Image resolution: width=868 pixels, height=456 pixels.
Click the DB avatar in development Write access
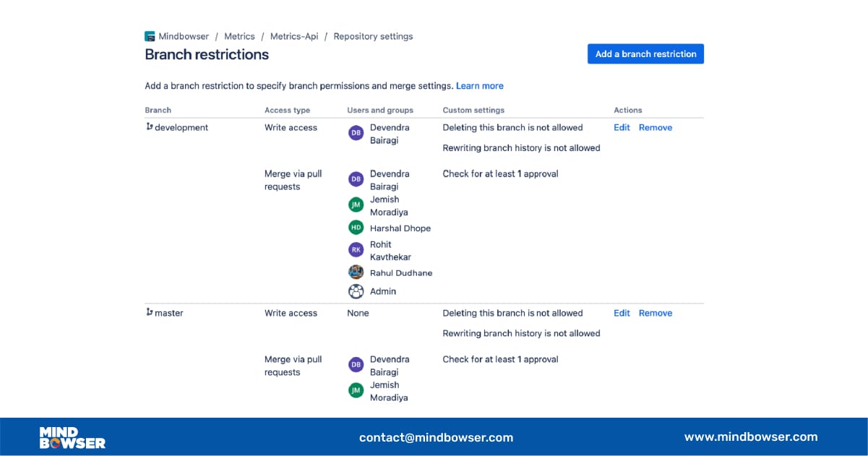[356, 133]
